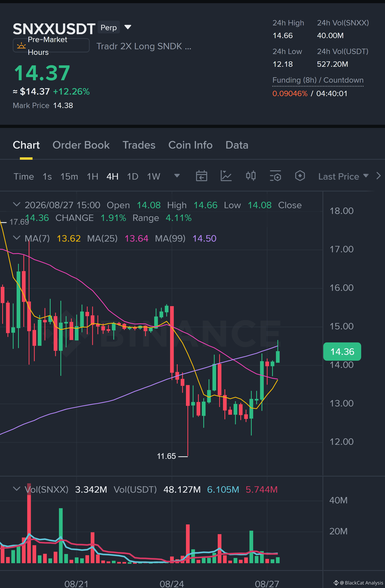Tap the right arrow to show more toolbar
Viewport: 385px width, 588px height.
[379, 176]
